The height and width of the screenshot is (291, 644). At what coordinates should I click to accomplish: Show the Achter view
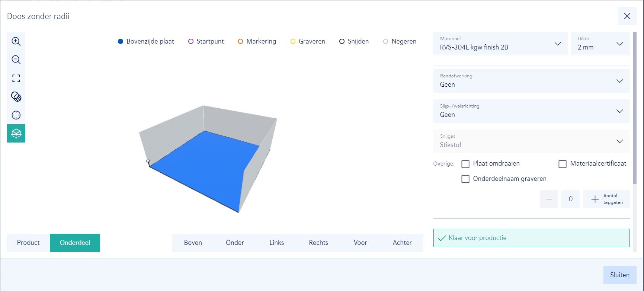coord(402,243)
